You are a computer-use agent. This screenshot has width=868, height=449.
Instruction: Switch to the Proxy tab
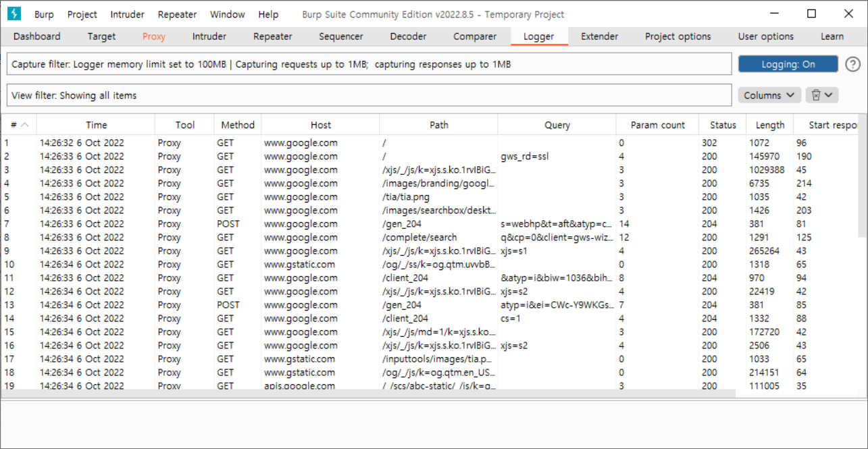154,36
